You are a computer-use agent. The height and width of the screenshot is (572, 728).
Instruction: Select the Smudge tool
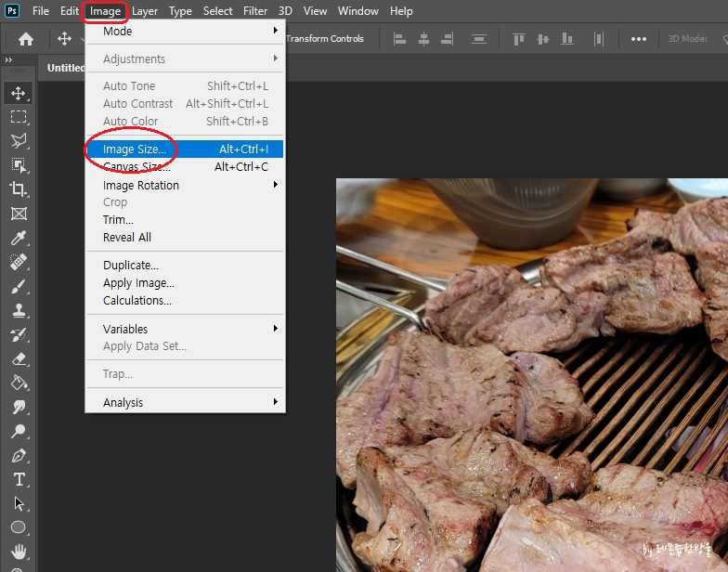pyautogui.click(x=19, y=407)
